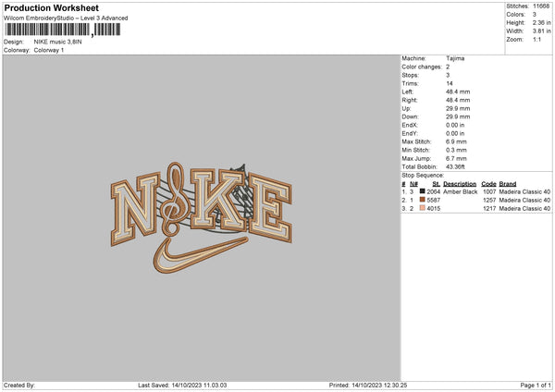Image resolution: width=555 pixels, height=392 pixels.
Task: Click the Up value 29.9 mm
Action: click(x=458, y=108)
